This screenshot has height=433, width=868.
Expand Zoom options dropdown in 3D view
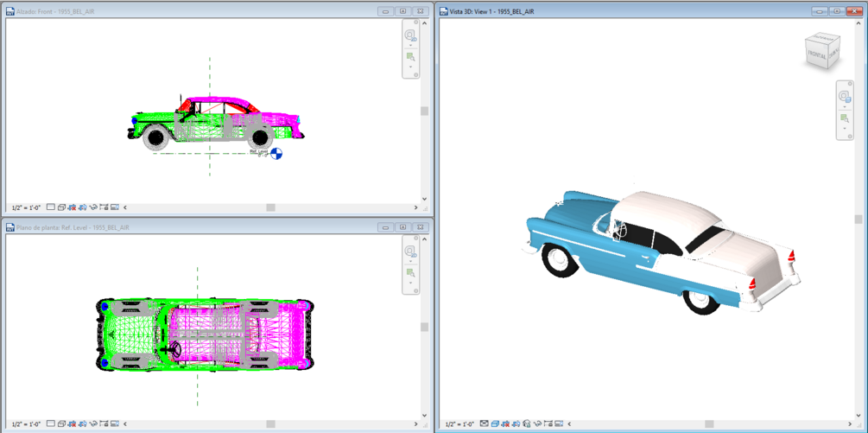845,129
